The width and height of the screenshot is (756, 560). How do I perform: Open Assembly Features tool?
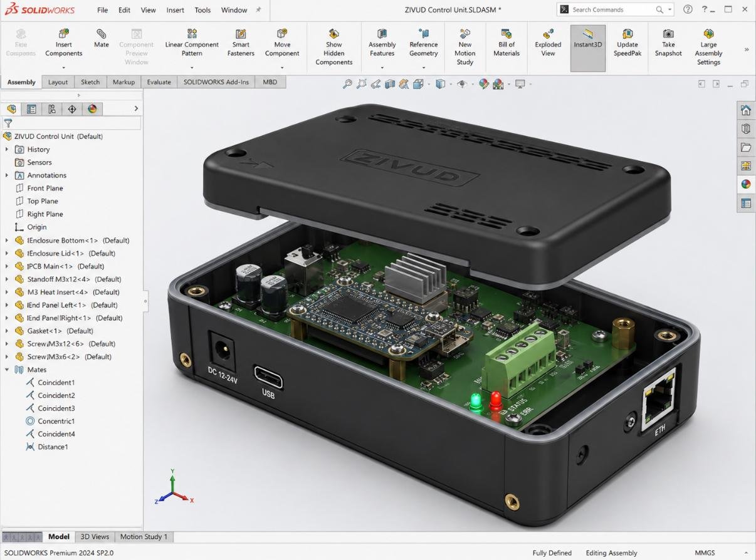[382, 43]
